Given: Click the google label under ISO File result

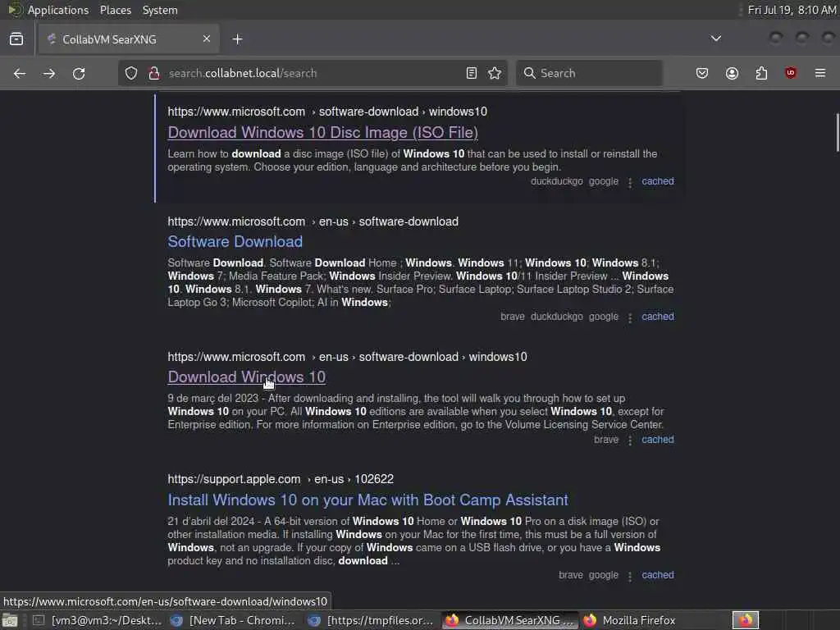Looking at the screenshot, I should click(603, 181).
